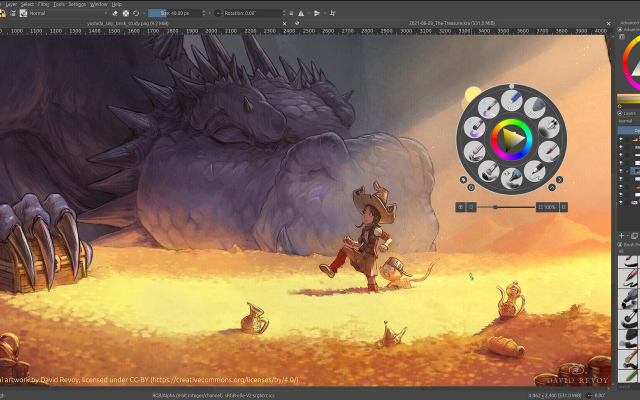This screenshot has width=640, height=400.
Task: Pick the pencil preset in popup palette
Action: pos(535,171)
